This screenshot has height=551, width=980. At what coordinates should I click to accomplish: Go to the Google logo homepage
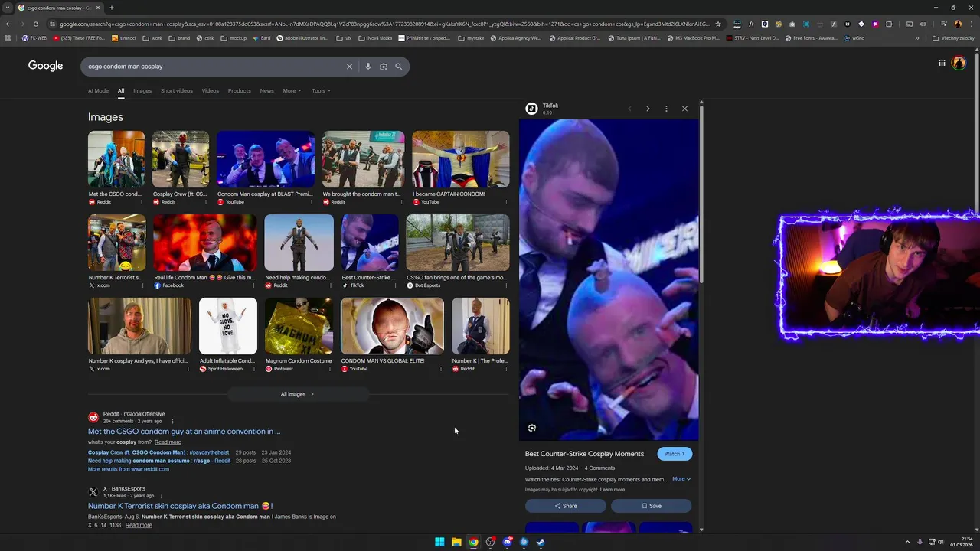coord(46,66)
